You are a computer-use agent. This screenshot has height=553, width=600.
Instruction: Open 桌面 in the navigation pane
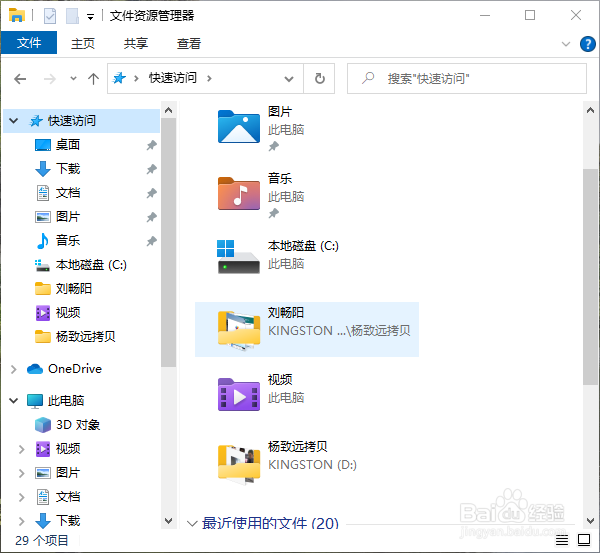[68, 145]
